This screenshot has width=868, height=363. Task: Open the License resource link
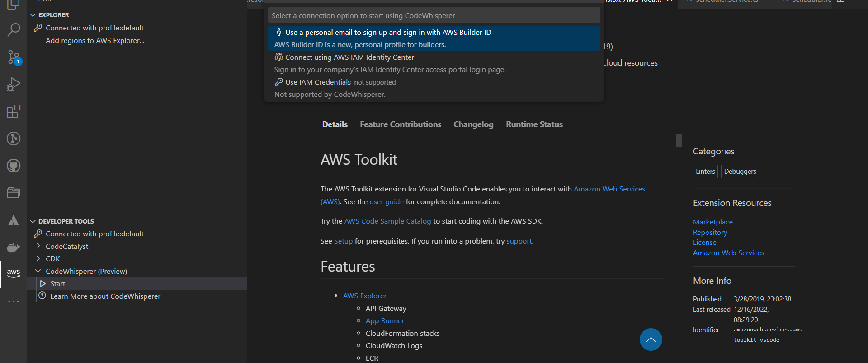(705, 243)
